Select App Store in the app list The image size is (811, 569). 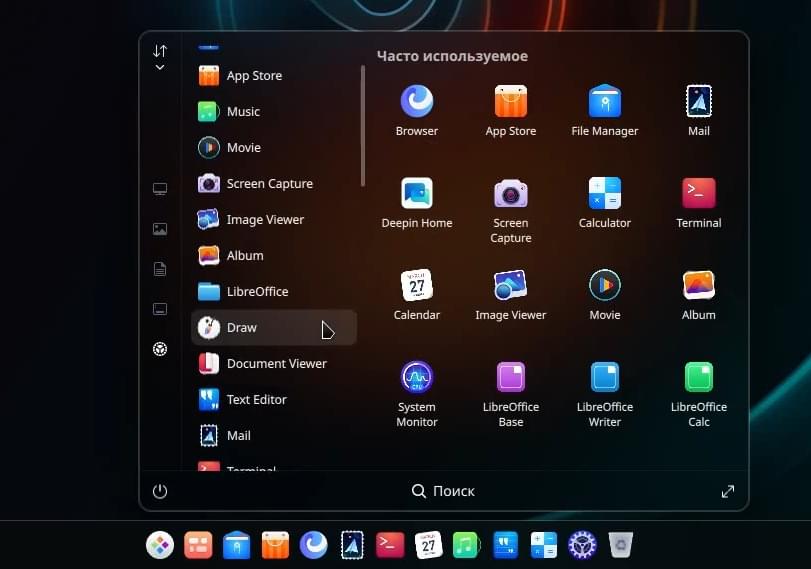[274, 76]
